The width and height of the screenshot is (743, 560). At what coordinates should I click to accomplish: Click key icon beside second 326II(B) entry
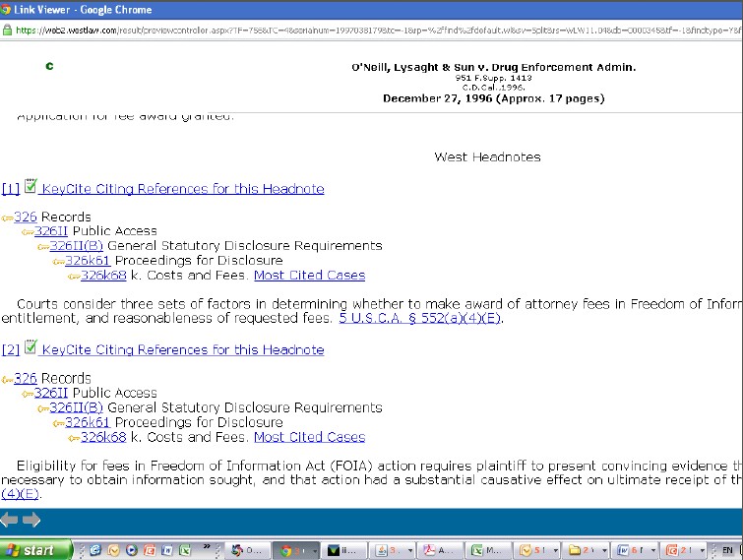(43, 408)
